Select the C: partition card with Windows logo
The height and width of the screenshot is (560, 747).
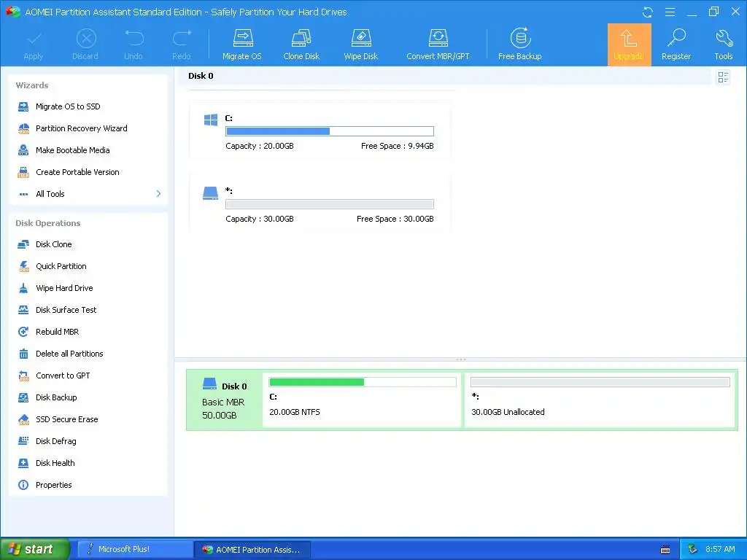pyautogui.click(x=320, y=130)
